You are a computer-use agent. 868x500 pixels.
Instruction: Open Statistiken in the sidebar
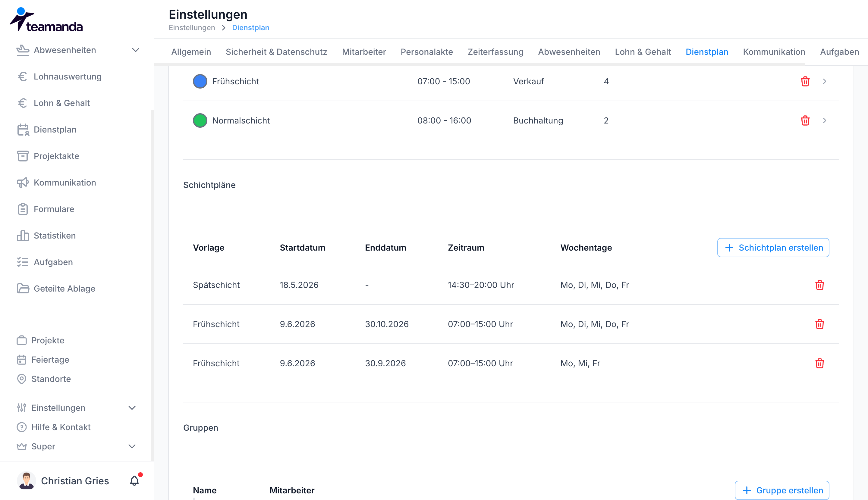55,236
